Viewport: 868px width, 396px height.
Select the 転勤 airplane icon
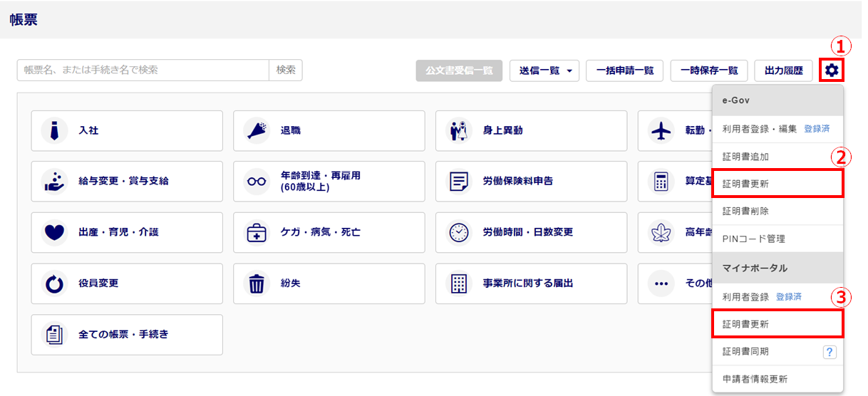(661, 131)
